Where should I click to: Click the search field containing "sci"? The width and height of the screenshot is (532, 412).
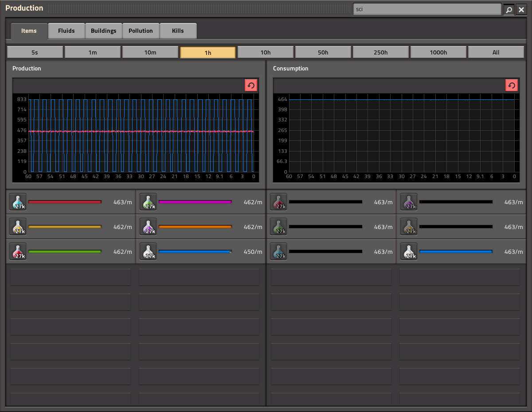[427, 9]
